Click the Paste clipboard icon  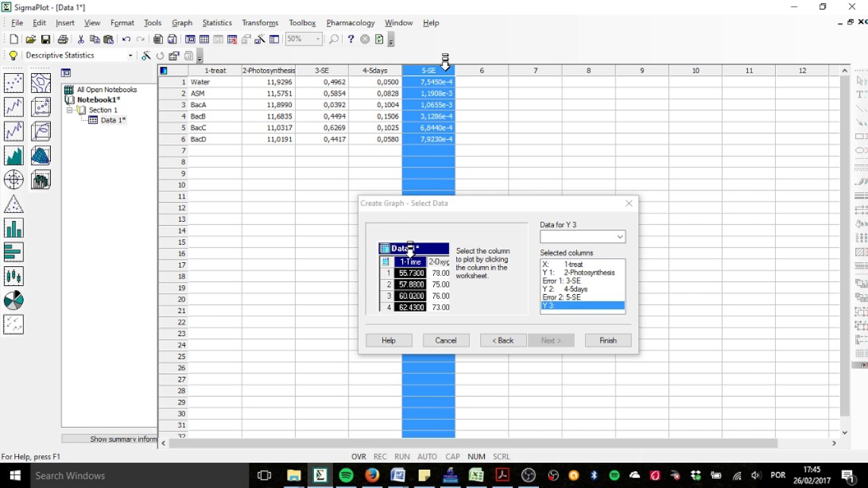pos(108,39)
